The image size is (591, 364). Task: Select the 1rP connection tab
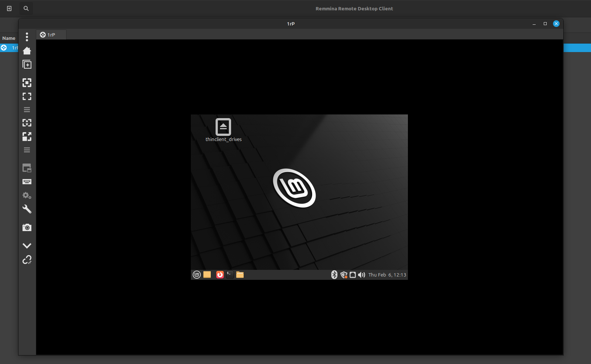point(51,35)
